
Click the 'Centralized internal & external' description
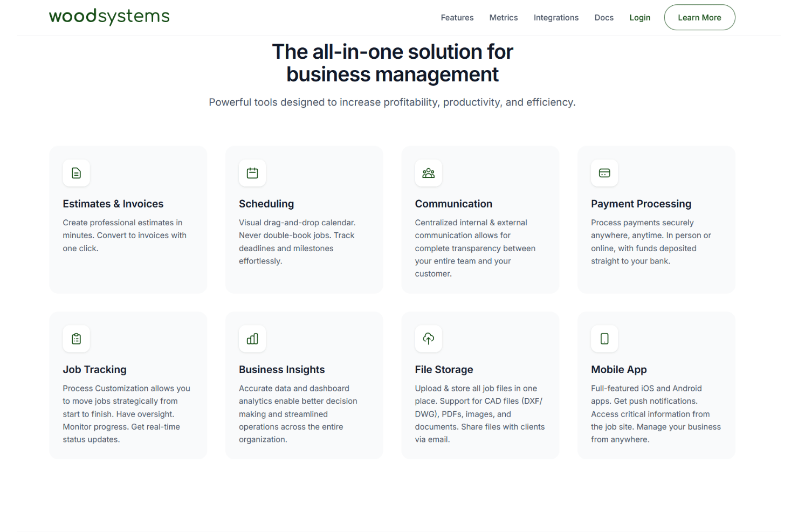[475, 248]
